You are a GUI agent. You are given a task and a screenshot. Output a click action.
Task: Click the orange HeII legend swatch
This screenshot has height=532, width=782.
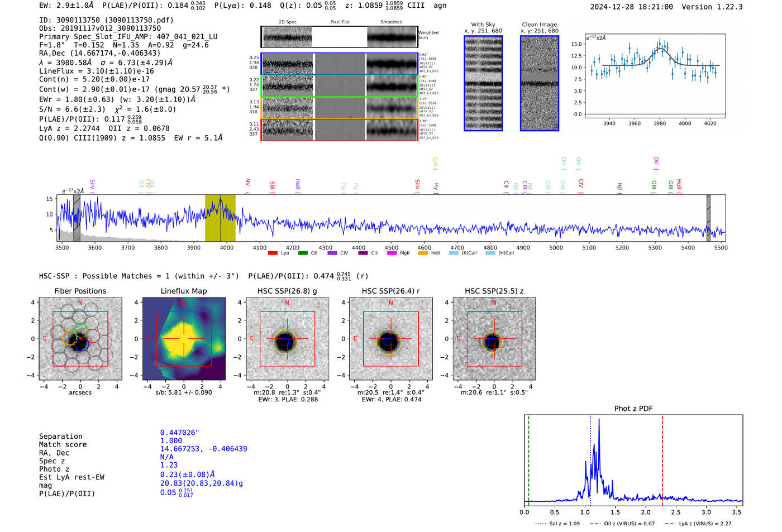pos(423,253)
